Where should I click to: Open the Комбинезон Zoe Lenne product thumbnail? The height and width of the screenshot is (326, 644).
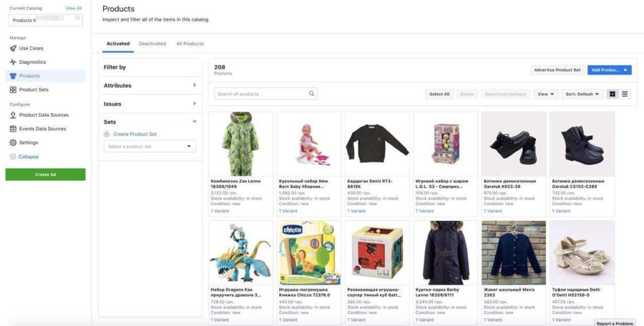[x=241, y=144]
